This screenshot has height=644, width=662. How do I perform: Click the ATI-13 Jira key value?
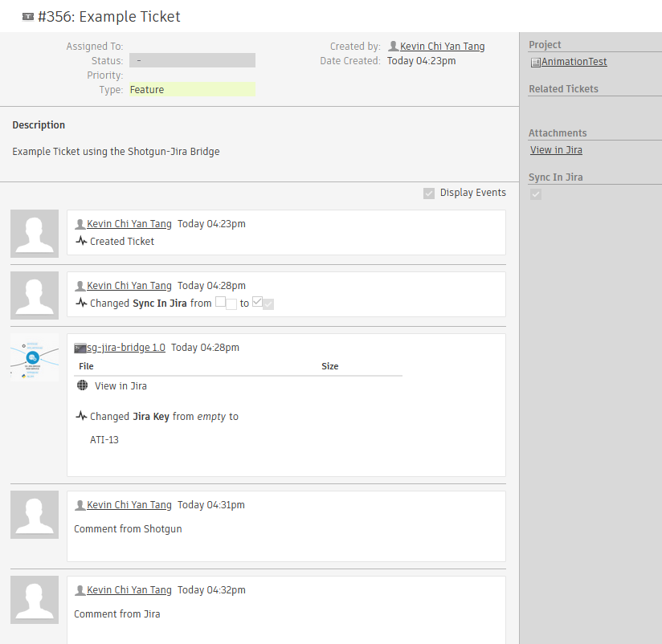tap(104, 440)
